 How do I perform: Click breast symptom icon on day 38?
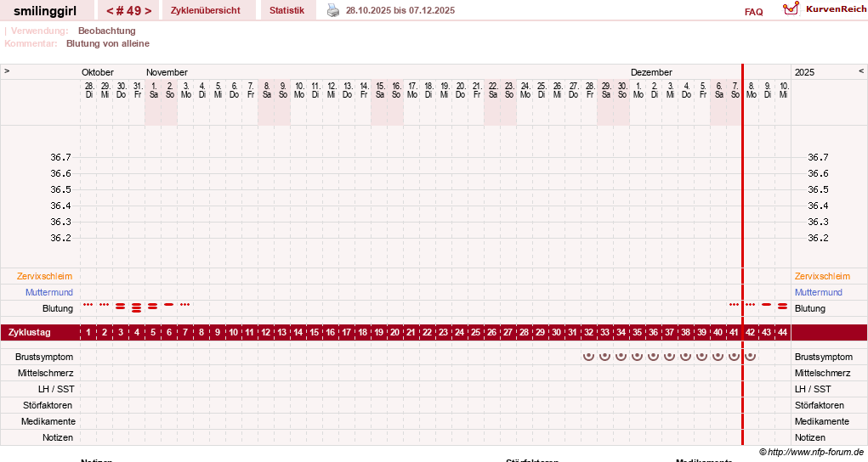[x=685, y=357]
